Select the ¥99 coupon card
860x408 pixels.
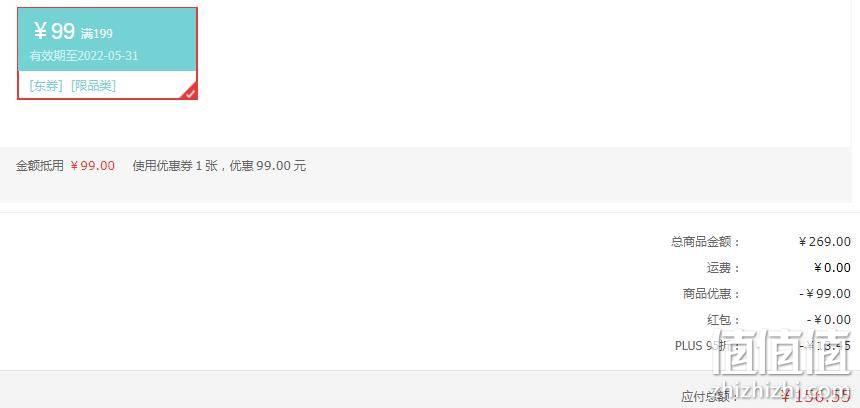pos(108,53)
